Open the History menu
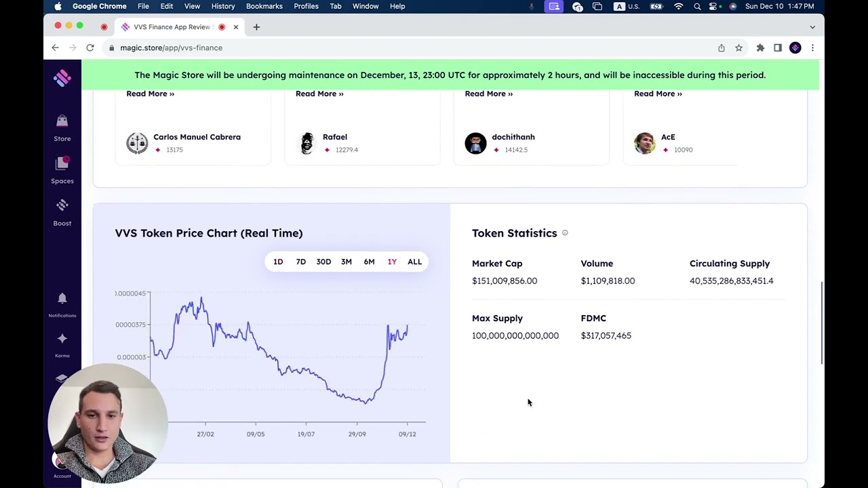The width and height of the screenshot is (868, 488). point(223,6)
